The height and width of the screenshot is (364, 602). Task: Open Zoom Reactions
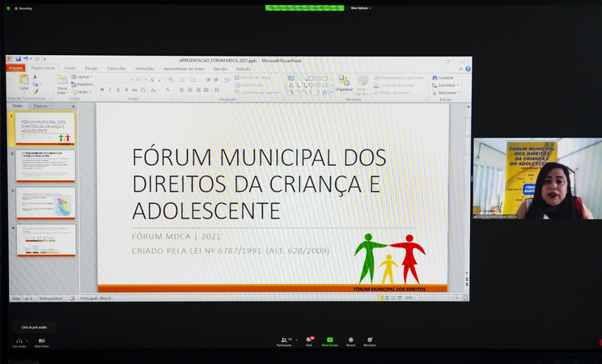coord(370,341)
